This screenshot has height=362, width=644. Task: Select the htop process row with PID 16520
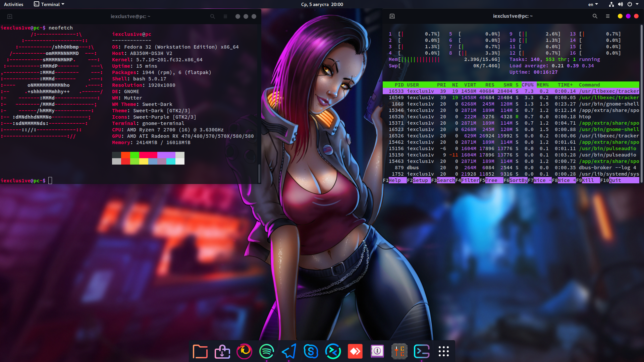point(511,117)
